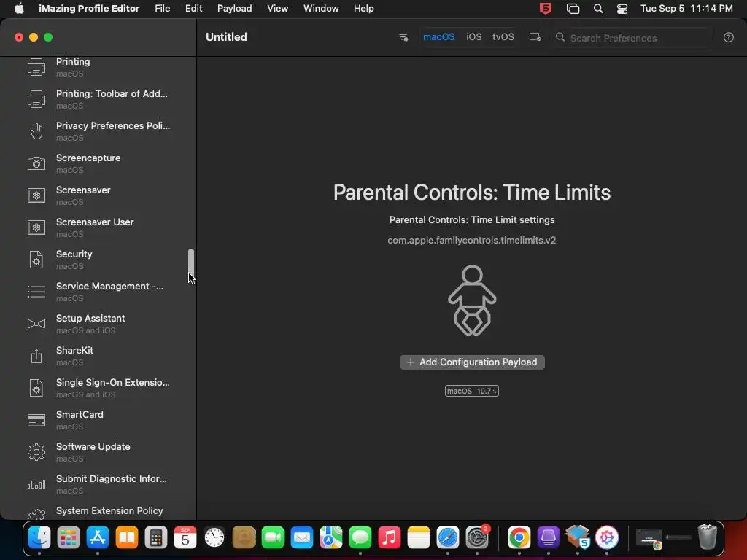Viewport: 747px width, 560px height.
Task: Click the Single Sign-On Extension icon
Action: (x=36, y=388)
